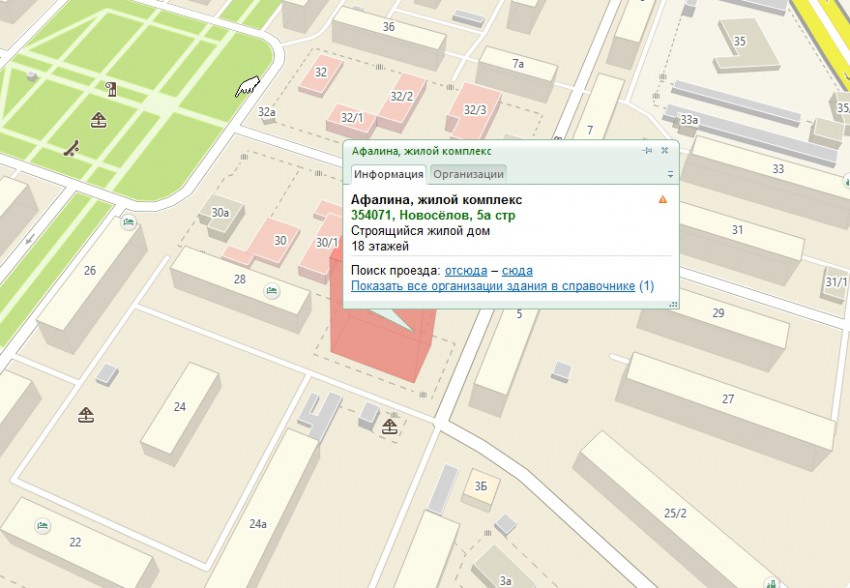
Task: Click the playground icon in the park
Action: (98, 121)
